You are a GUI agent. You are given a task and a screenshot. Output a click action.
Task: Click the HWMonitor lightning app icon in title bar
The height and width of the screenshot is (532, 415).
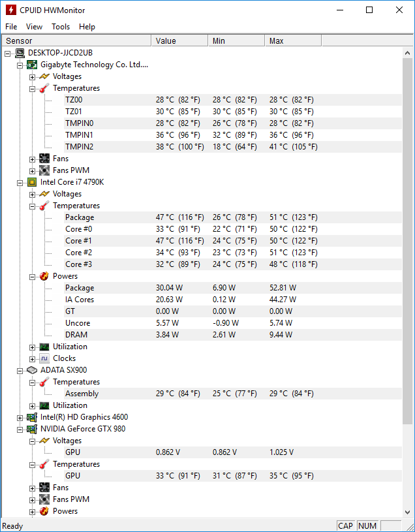click(11, 10)
